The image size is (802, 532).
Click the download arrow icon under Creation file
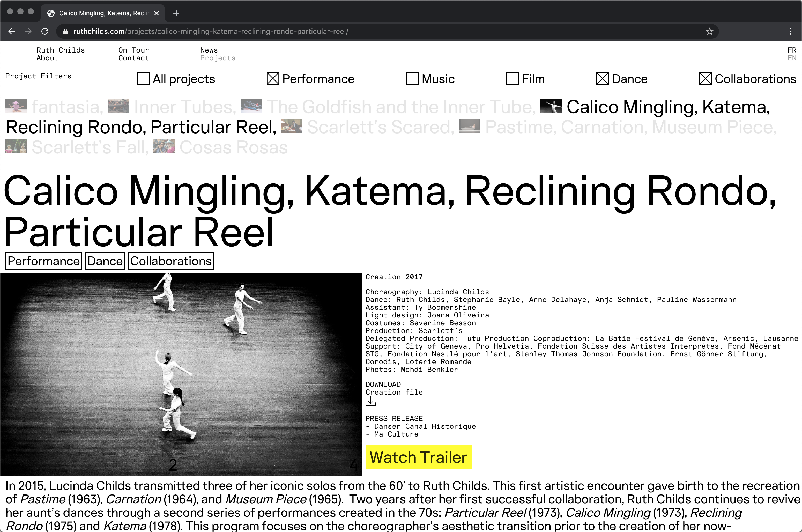tap(370, 402)
